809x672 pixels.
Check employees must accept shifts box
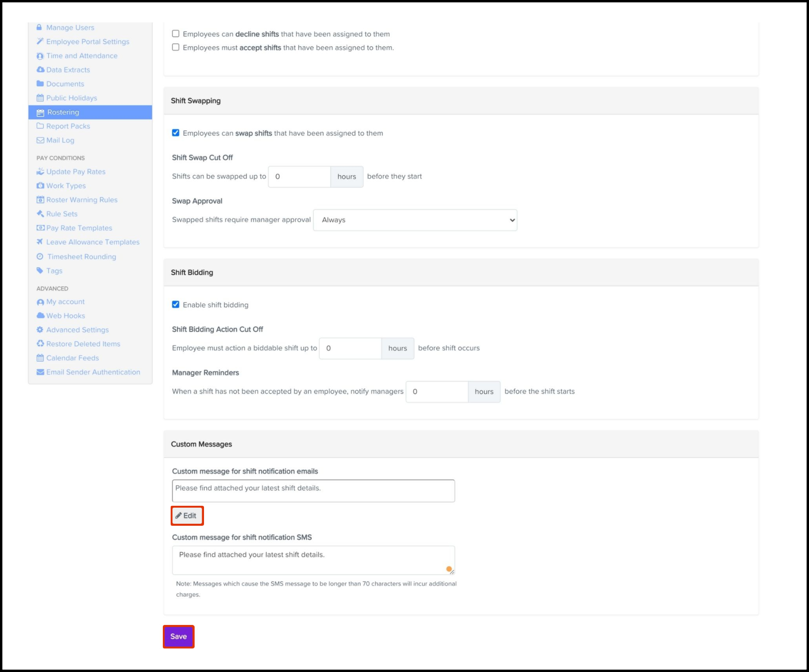[176, 47]
